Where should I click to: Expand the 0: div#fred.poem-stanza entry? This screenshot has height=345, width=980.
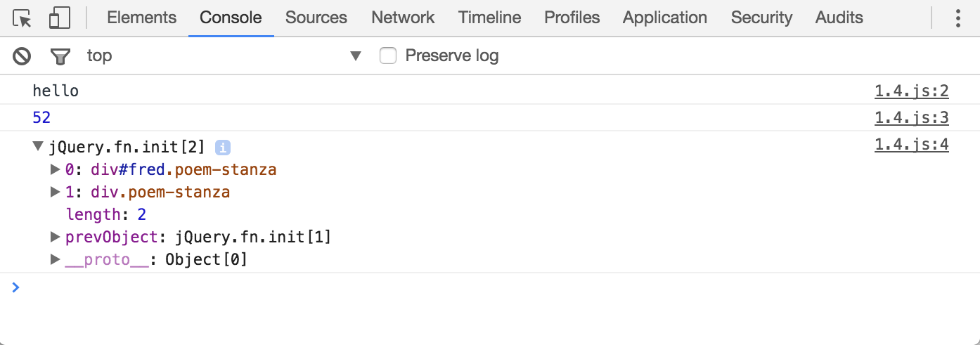tap(56, 169)
